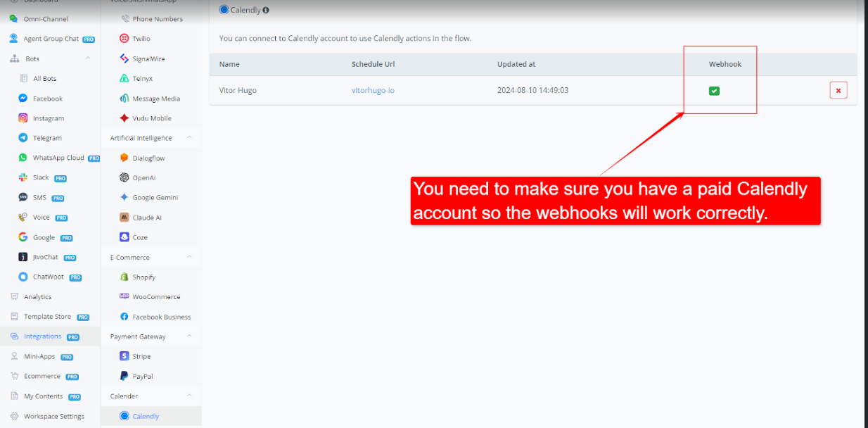This screenshot has width=868, height=428.
Task: Collapse the Bots section chevron
Action: coord(88,58)
